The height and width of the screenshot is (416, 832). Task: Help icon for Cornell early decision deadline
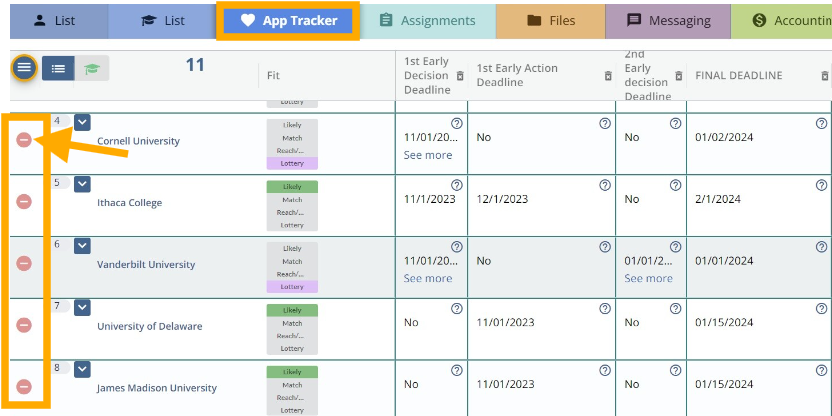(x=456, y=124)
